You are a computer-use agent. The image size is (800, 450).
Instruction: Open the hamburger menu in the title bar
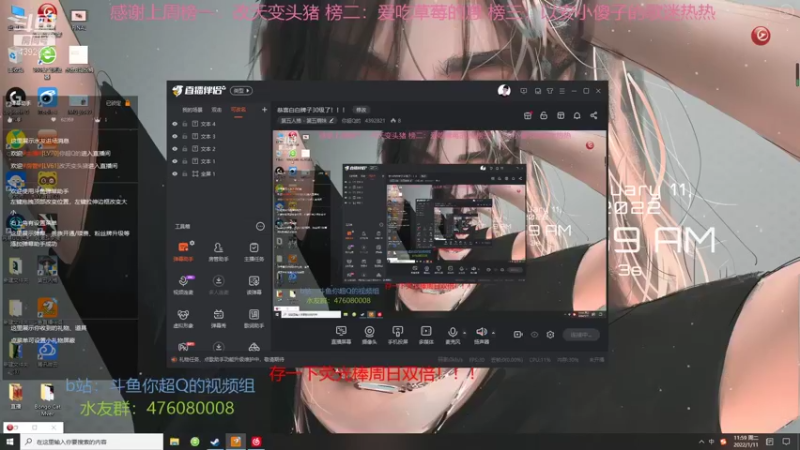click(562, 91)
